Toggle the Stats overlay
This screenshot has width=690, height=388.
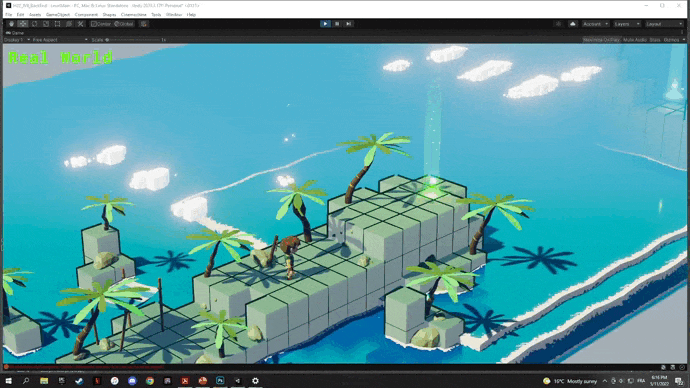coord(655,40)
